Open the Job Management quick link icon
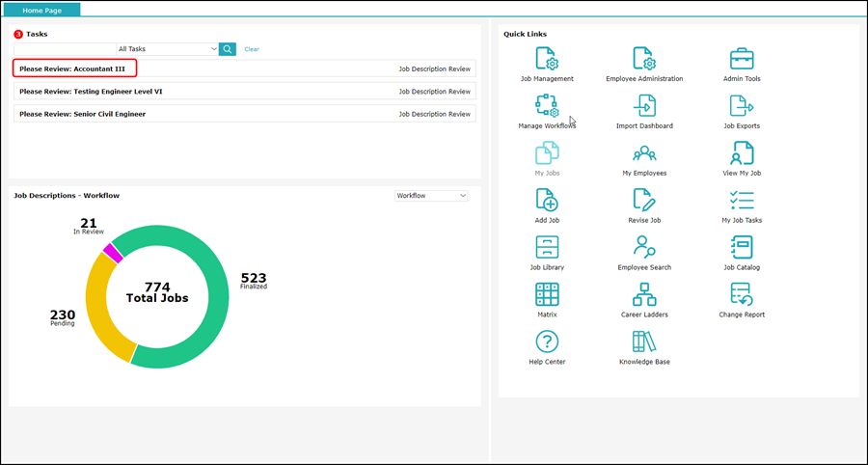This screenshot has height=465, width=868. click(547, 59)
